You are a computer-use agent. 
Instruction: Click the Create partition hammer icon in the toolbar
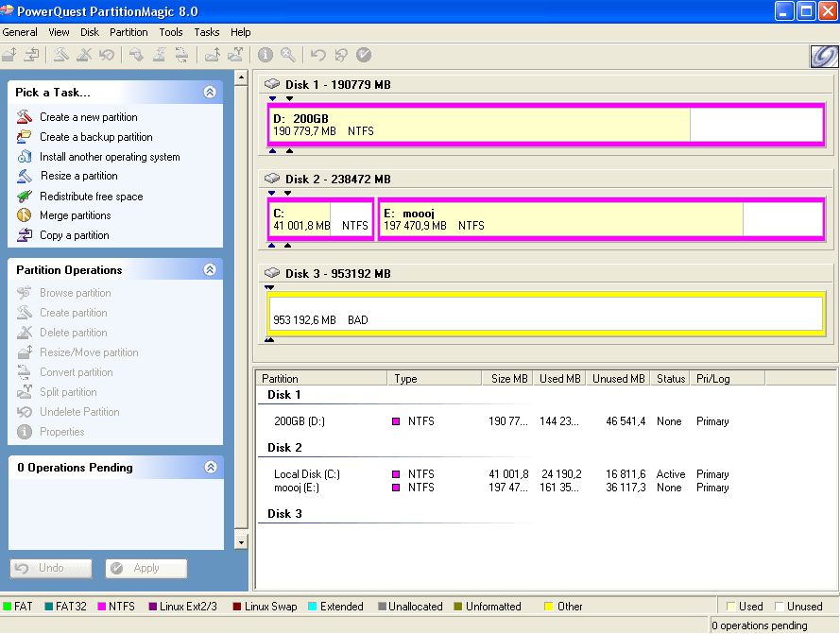60,55
